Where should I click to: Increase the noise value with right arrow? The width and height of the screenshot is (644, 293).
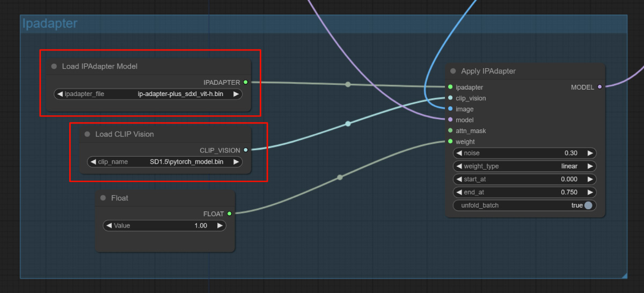click(590, 153)
